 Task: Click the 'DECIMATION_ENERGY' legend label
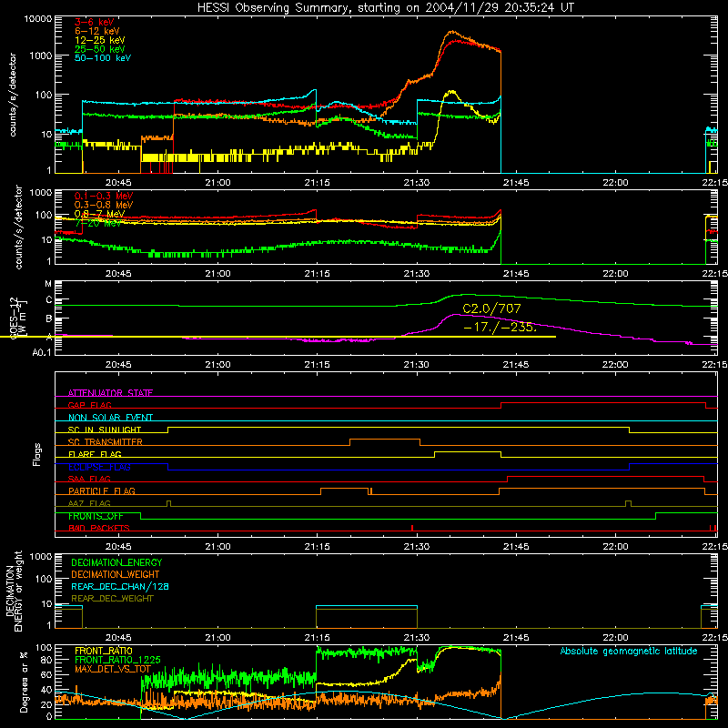pyautogui.click(x=116, y=562)
